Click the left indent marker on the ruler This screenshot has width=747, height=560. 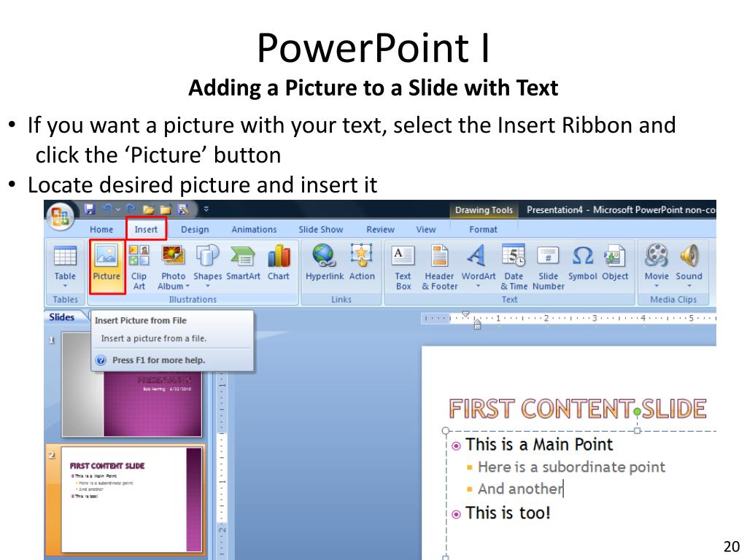pos(477,324)
